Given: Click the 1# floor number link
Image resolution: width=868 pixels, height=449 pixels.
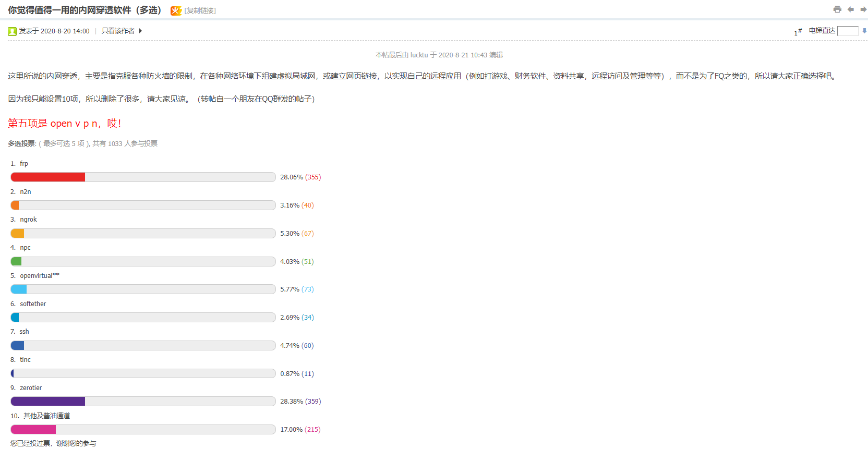Looking at the screenshot, I should click(798, 32).
